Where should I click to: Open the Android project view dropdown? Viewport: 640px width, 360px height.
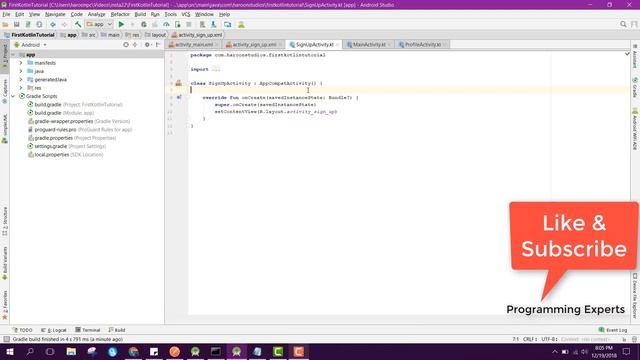coord(31,45)
